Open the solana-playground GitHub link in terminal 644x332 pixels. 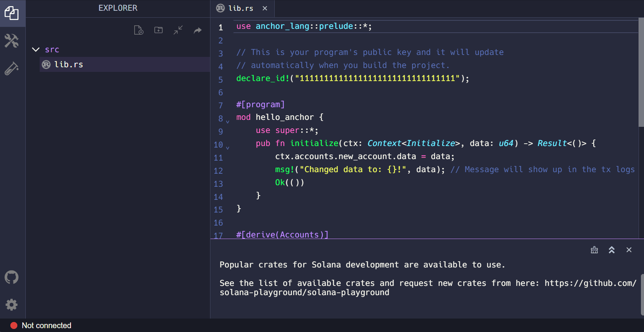tap(590, 283)
